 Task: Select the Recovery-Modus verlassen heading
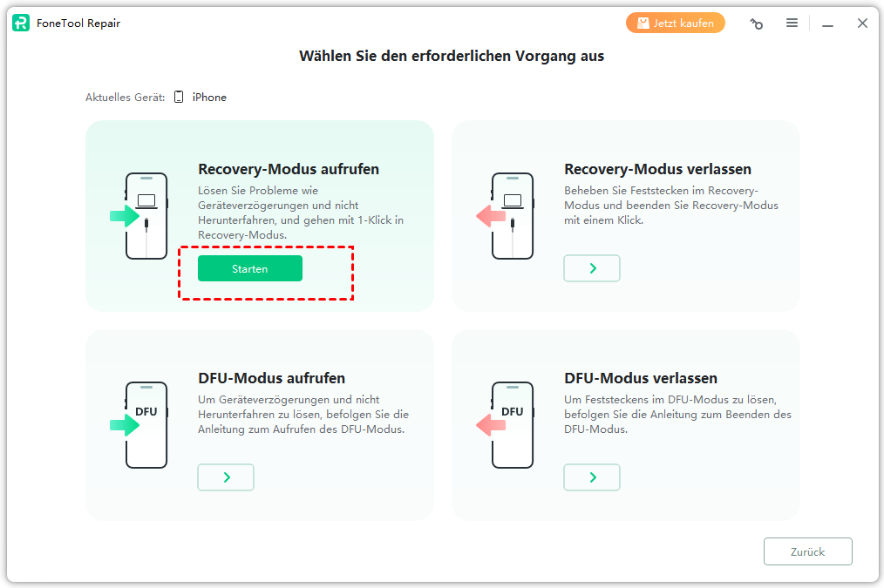click(x=658, y=169)
